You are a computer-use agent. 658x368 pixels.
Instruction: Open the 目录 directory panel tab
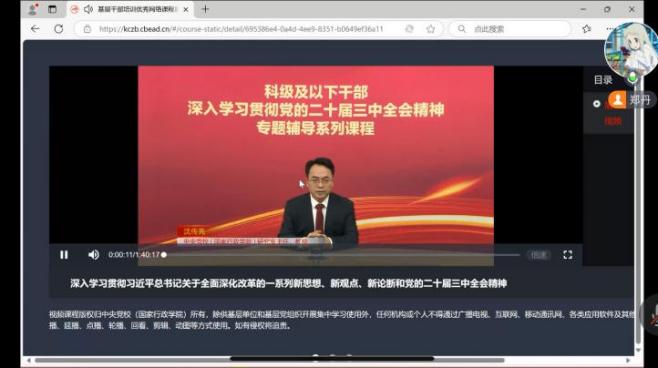click(x=603, y=80)
